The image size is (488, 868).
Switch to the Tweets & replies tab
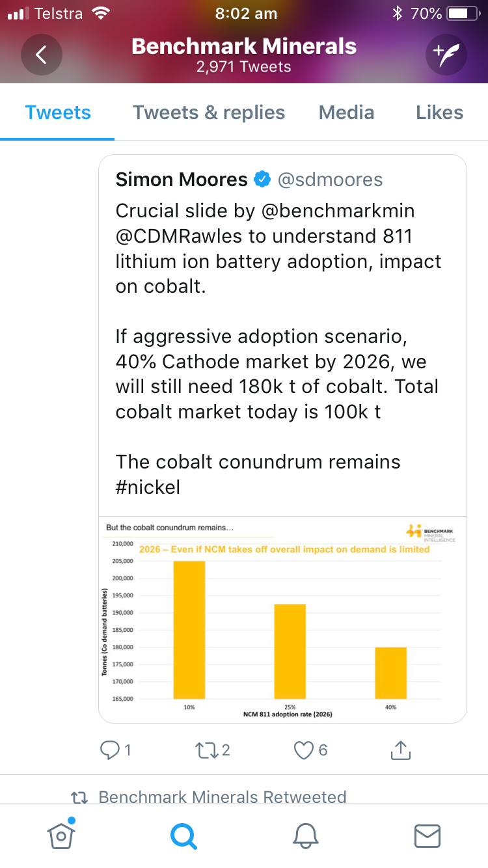click(x=209, y=113)
